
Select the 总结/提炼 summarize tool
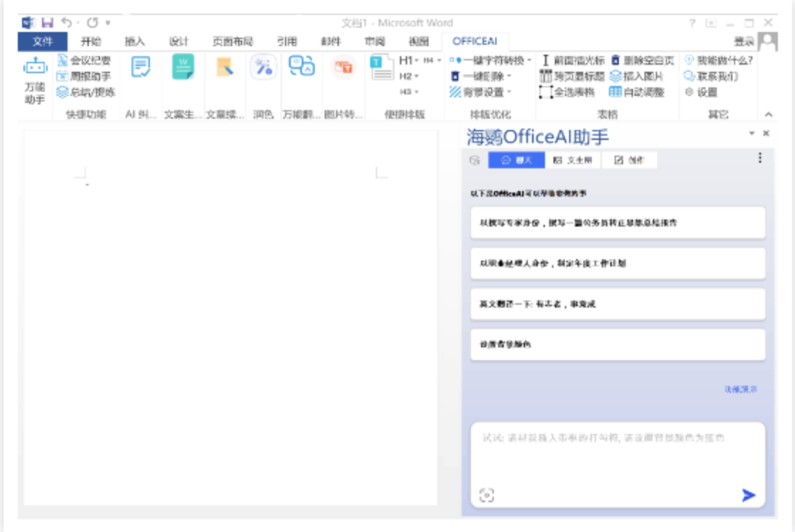86,92
